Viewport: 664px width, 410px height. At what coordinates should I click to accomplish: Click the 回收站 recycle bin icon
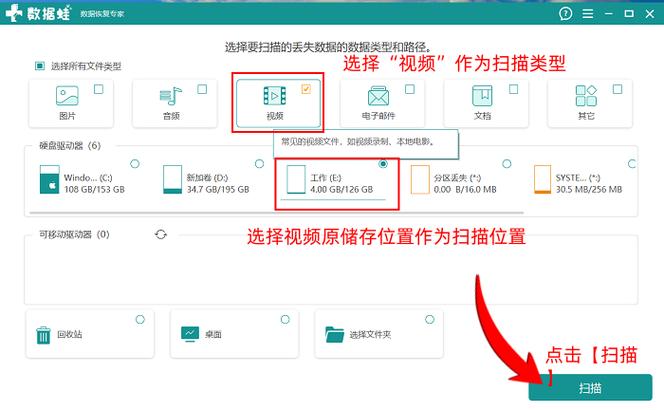(x=43, y=335)
